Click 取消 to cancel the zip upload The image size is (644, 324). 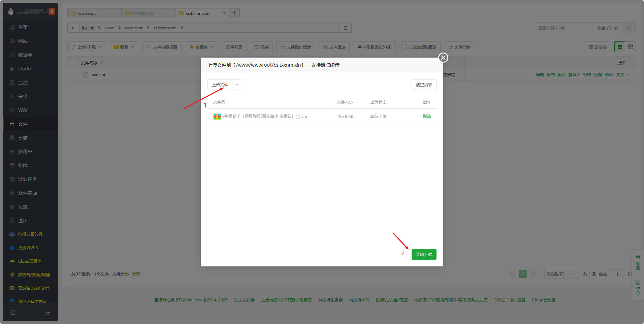(427, 117)
